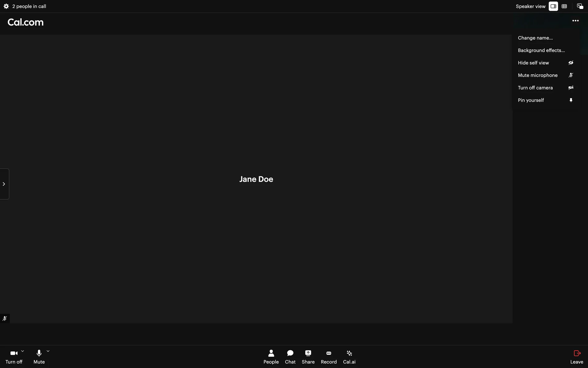588x368 pixels.
Task: Open the Chat panel
Action: tap(290, 357)
